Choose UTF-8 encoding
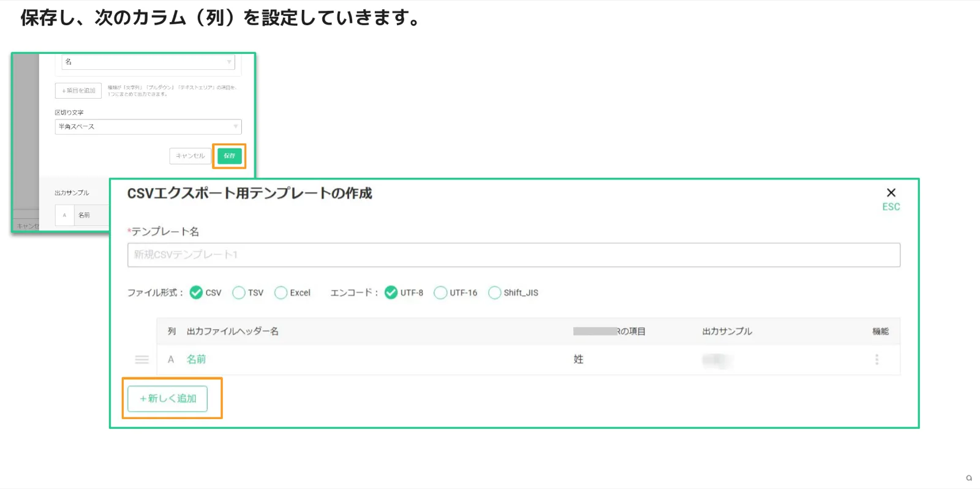This screenshot has width=980, height=489. pyautogui.click(x=391, y=293)
